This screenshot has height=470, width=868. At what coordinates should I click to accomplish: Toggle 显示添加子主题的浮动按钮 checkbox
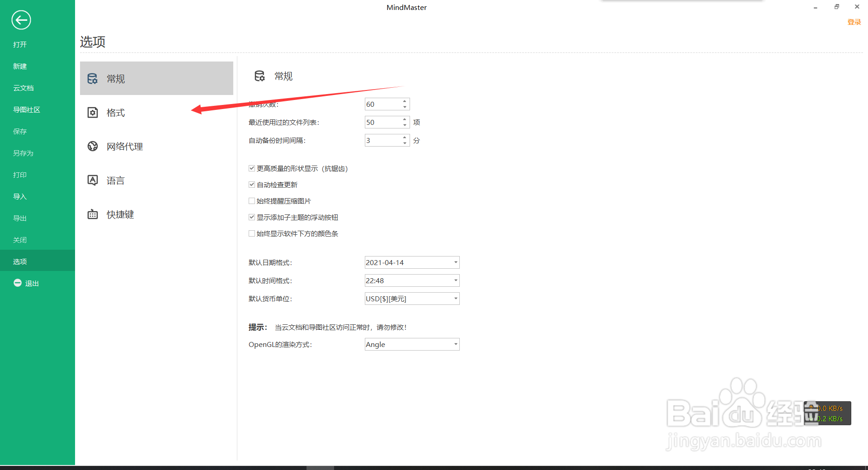252,217
